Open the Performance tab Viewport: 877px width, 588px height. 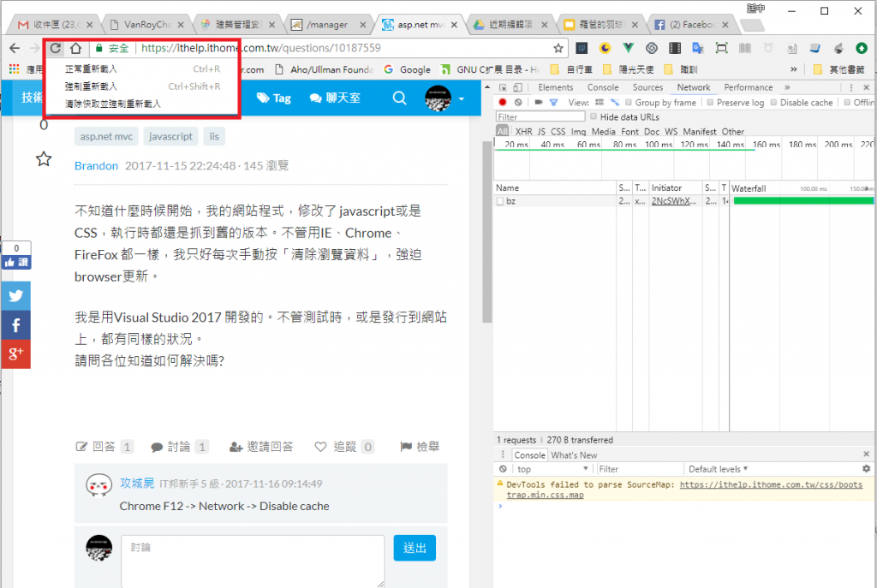[x=749, y=88]
